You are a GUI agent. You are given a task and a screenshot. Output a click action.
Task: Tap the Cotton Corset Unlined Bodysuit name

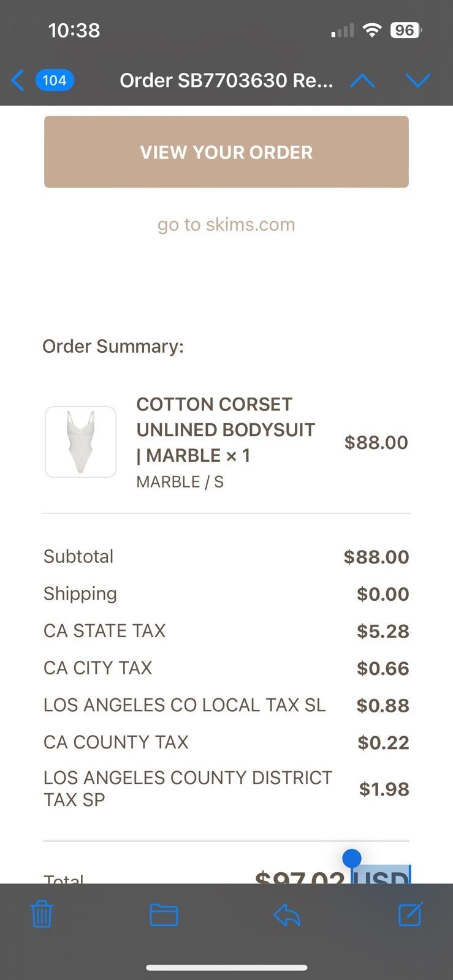coord(226,429)
